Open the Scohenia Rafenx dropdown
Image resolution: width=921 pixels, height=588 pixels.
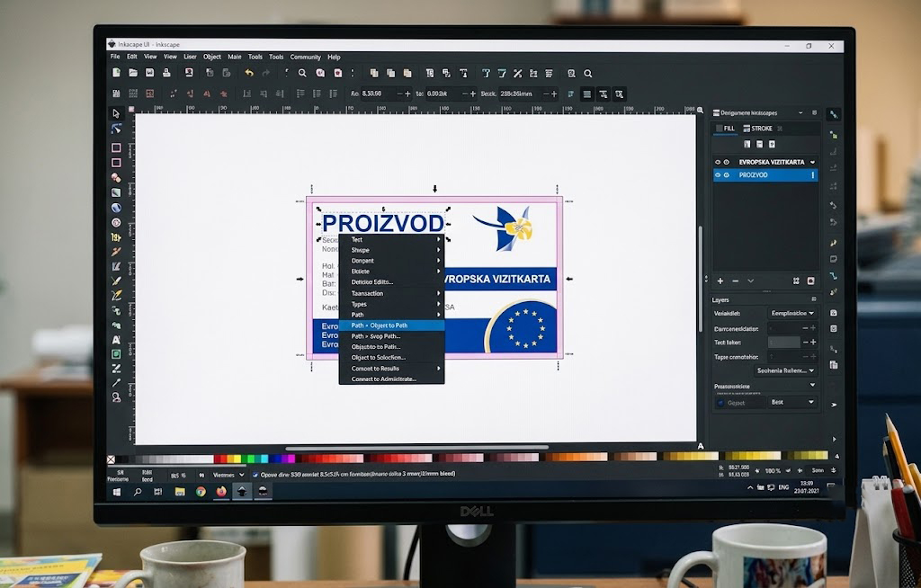click(x=785, y=370)
